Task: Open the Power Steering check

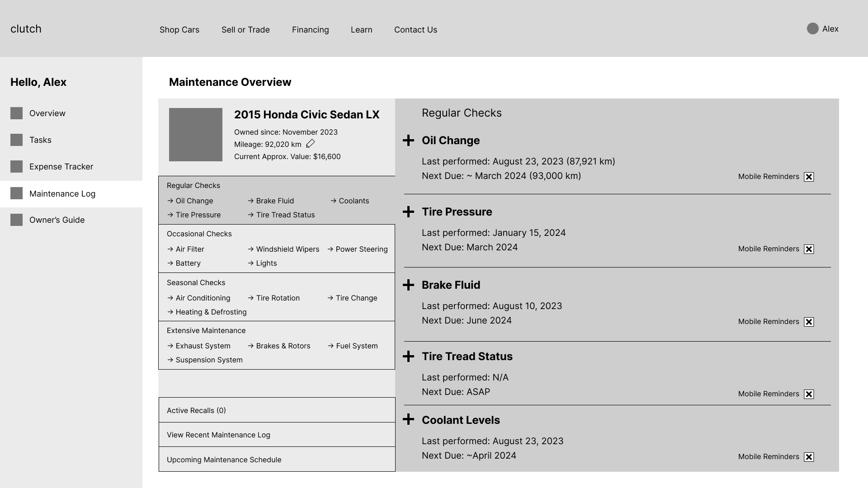Action: pos(357,249)
